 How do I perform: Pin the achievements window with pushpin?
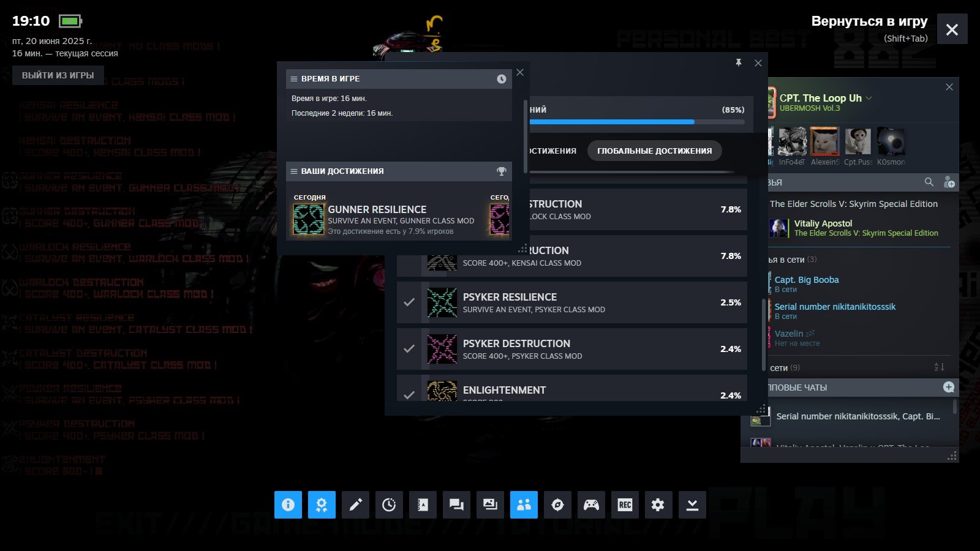tap(739, 63)
